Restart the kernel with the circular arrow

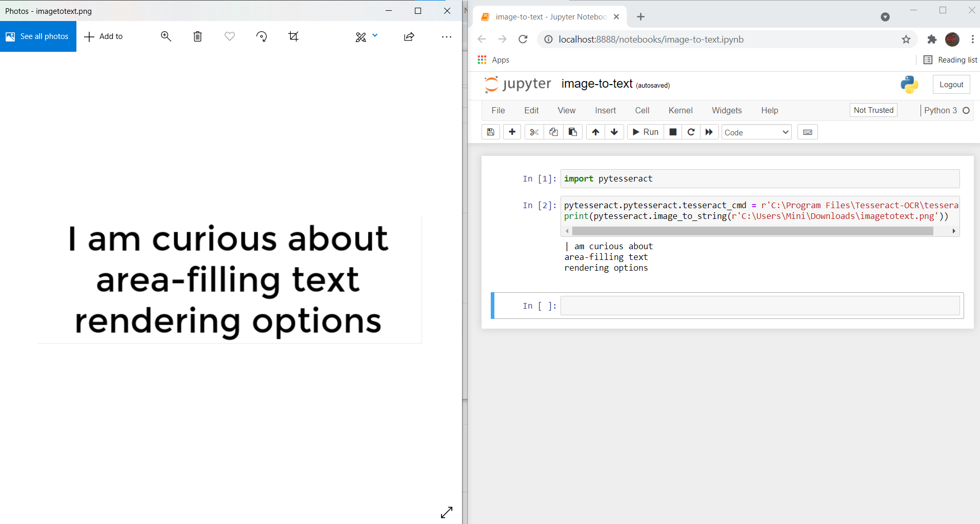point(691,132)
